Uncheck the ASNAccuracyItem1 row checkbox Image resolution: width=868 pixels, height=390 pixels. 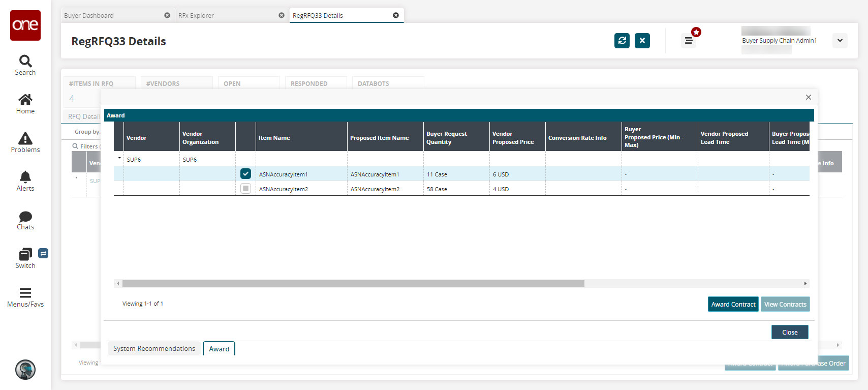pos(245,174)
